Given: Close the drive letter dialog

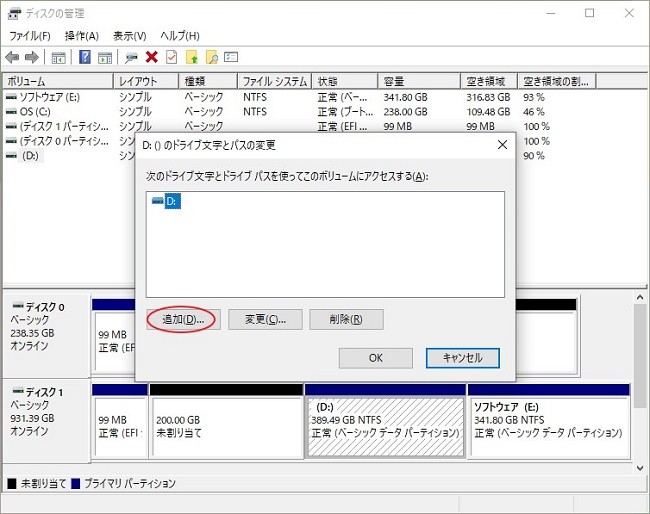Looking at the screenshot, I should click(x=502, y=145).
